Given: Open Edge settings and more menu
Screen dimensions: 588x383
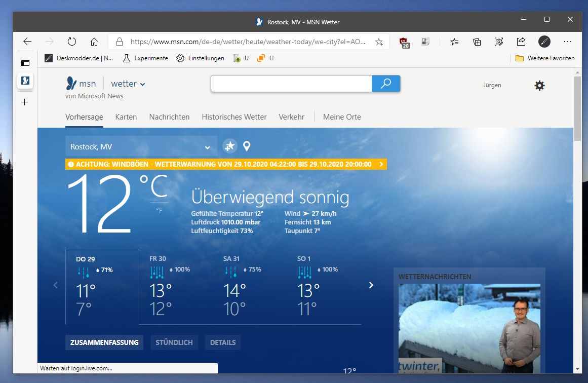Looking at the screenshot, I should point(567,42).
